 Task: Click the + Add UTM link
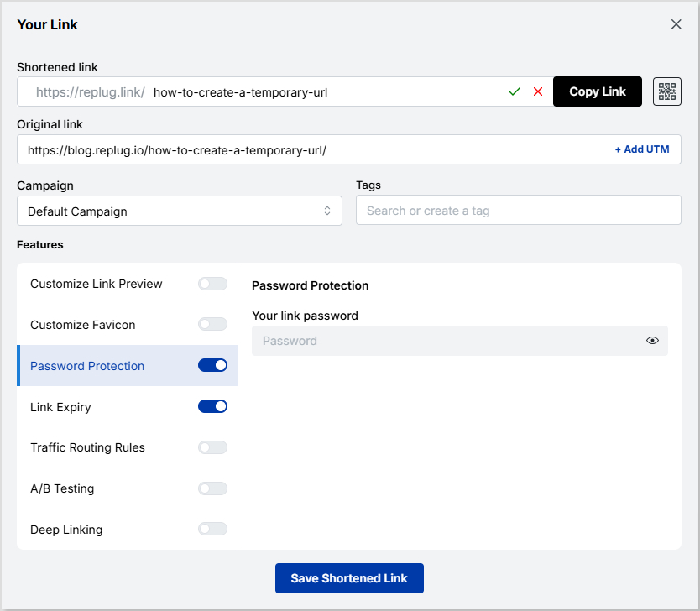tap(642, 149)
